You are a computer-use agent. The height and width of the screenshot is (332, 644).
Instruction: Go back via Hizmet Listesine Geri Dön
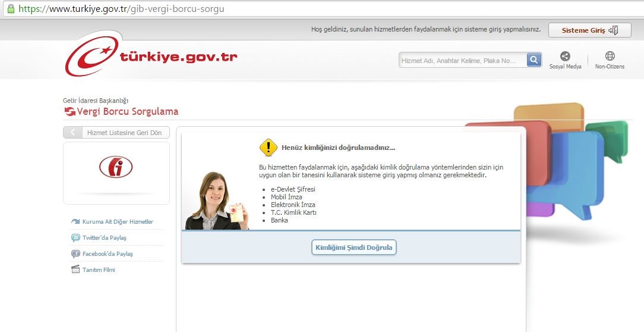pos(116,133)
